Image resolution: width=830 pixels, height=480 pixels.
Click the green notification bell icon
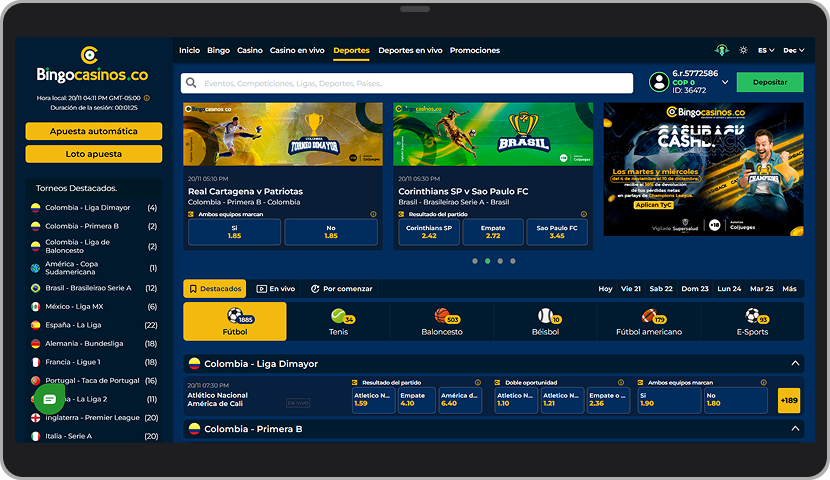(721, 50)
